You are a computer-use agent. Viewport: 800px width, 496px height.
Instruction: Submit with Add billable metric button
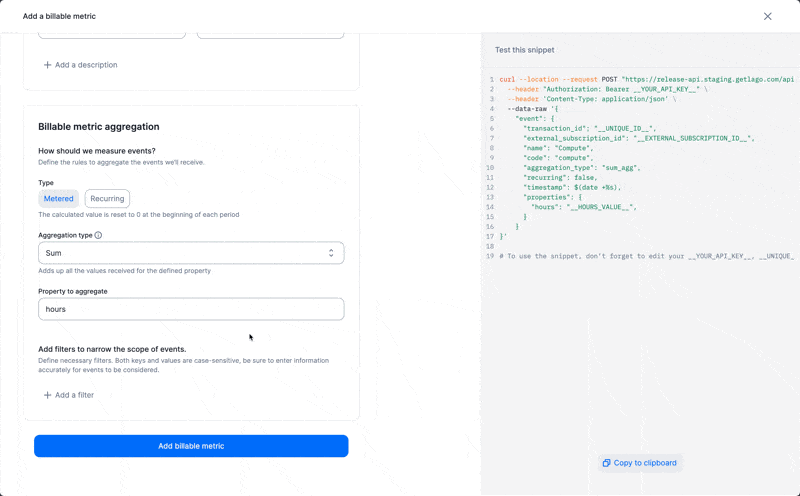tap(191, 446)
